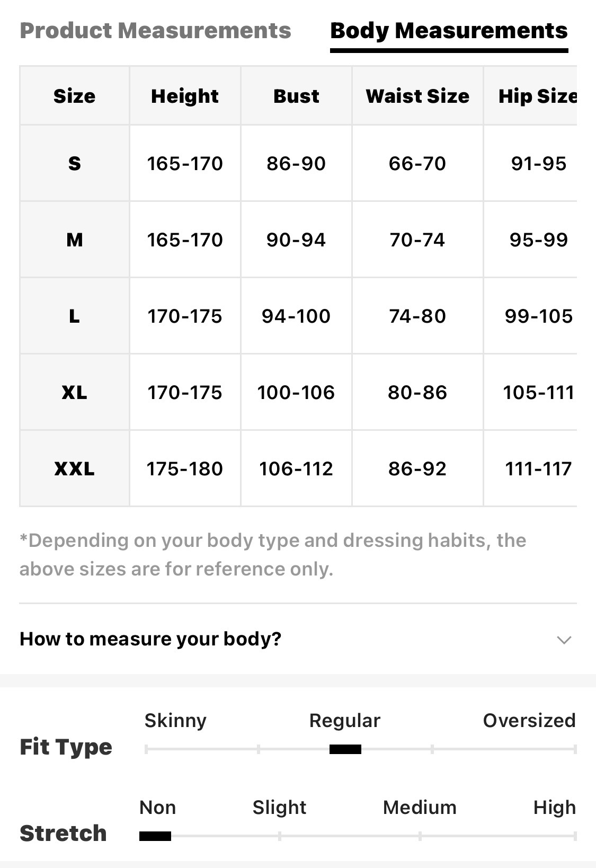
Task: Click the High stretch label
Action: (x=554, y=807)
